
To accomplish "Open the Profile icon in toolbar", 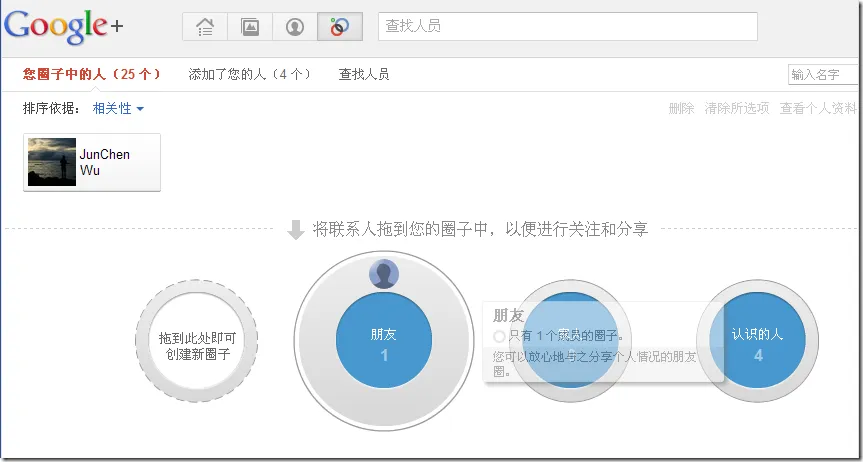I will (x=295, y=26).
